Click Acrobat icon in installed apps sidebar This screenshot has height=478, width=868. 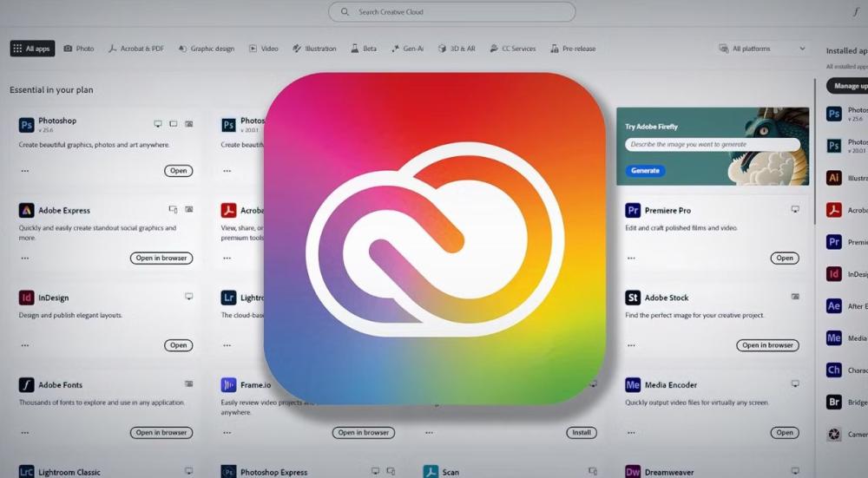click(833, 210)
